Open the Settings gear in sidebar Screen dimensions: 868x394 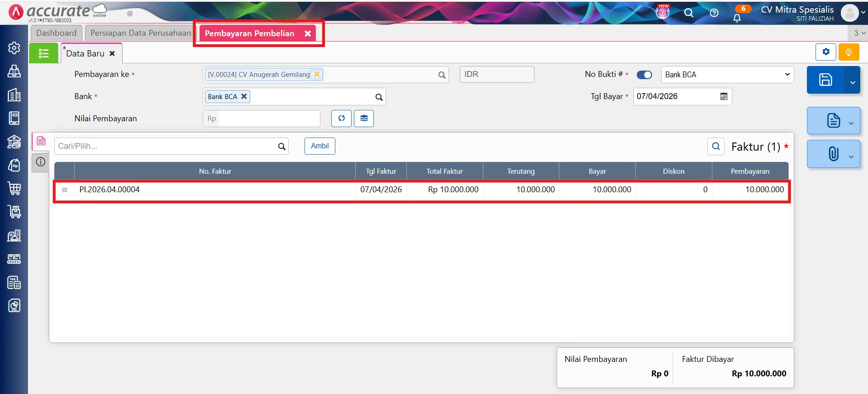tap(14, 48)
